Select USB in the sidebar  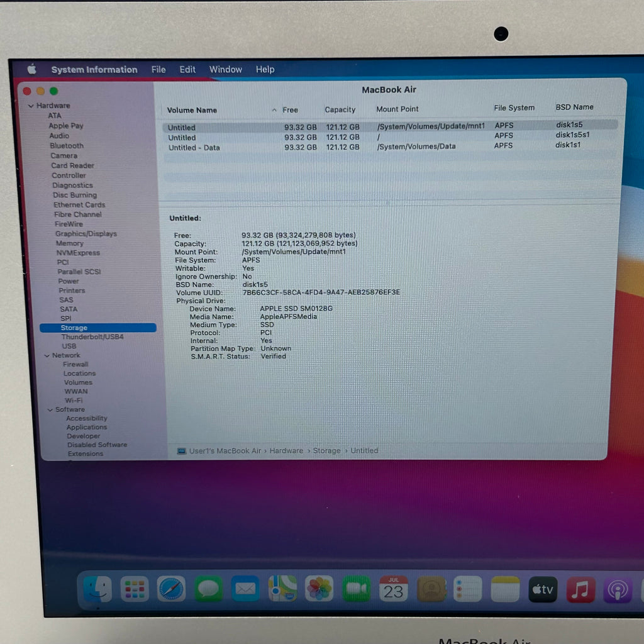(x=69, y=347)
